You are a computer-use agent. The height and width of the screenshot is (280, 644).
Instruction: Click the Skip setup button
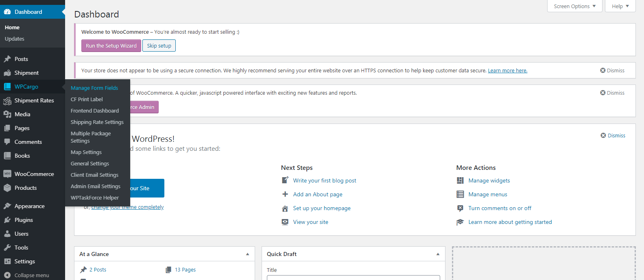coord(159,46)
